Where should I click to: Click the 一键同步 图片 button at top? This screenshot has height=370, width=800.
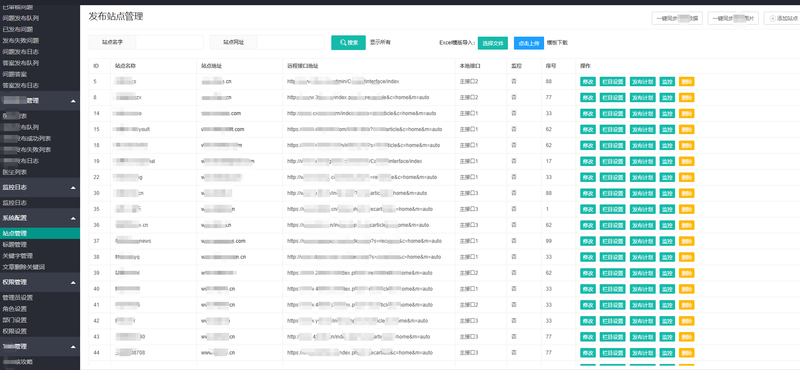(733, 18)
